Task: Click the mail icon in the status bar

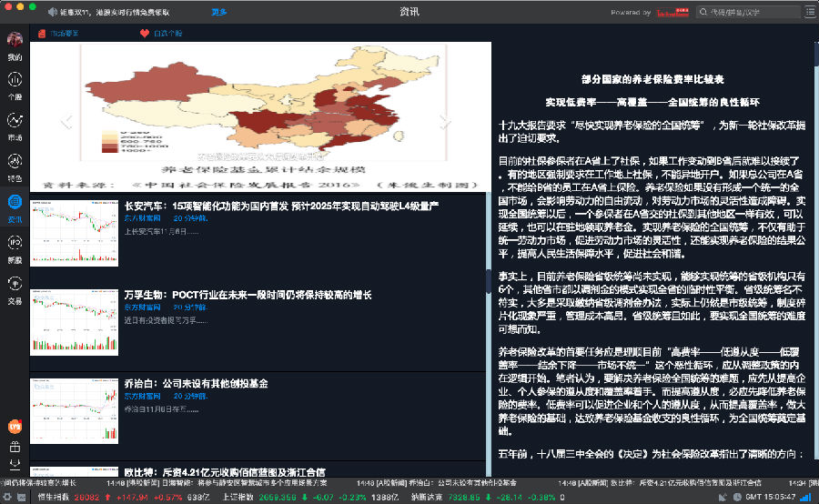Action: [22, 498]
